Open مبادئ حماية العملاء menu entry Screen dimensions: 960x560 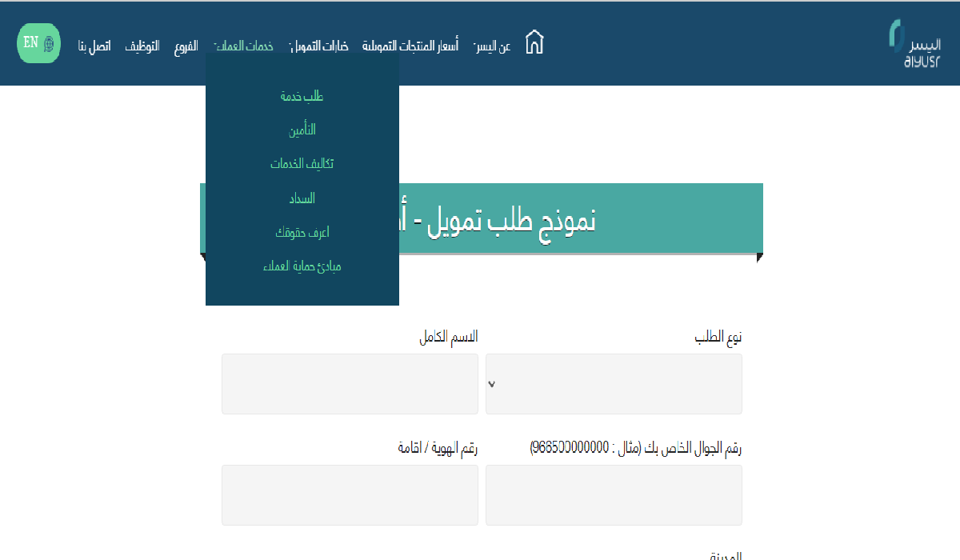[302, 266]
